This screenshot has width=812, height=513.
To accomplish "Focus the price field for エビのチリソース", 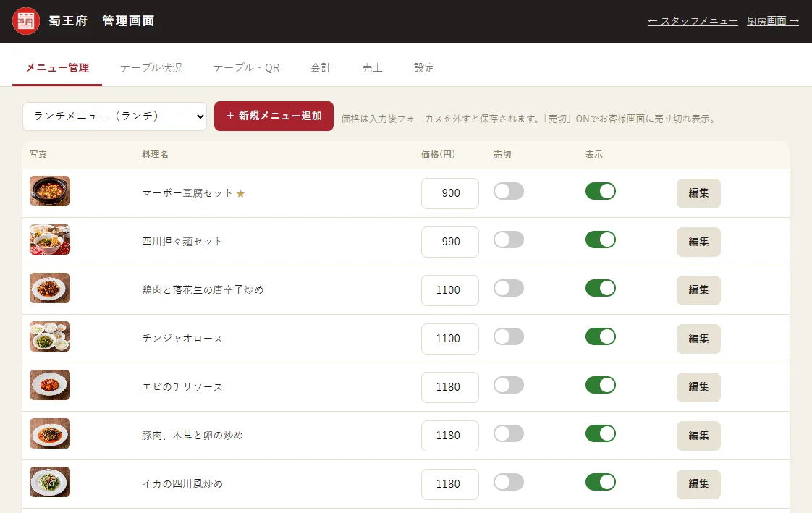I will click(450, 387).
